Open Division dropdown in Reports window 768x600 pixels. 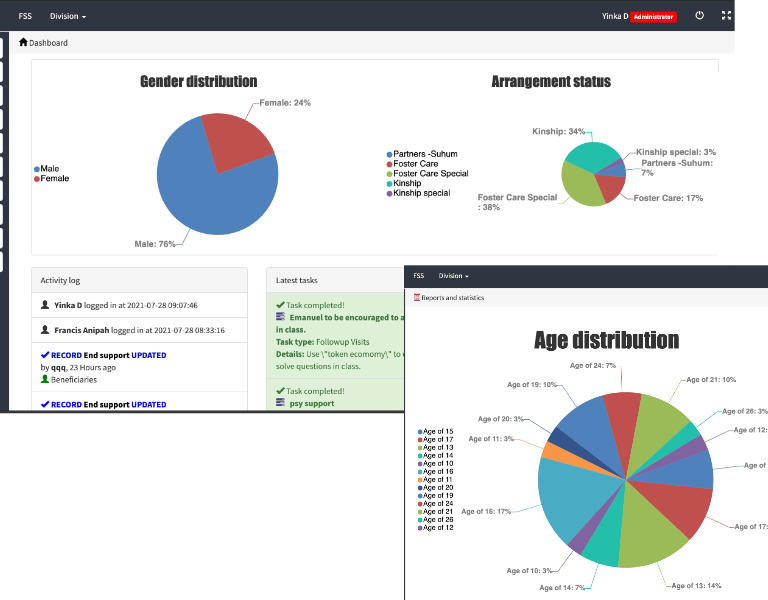point(454,276)
